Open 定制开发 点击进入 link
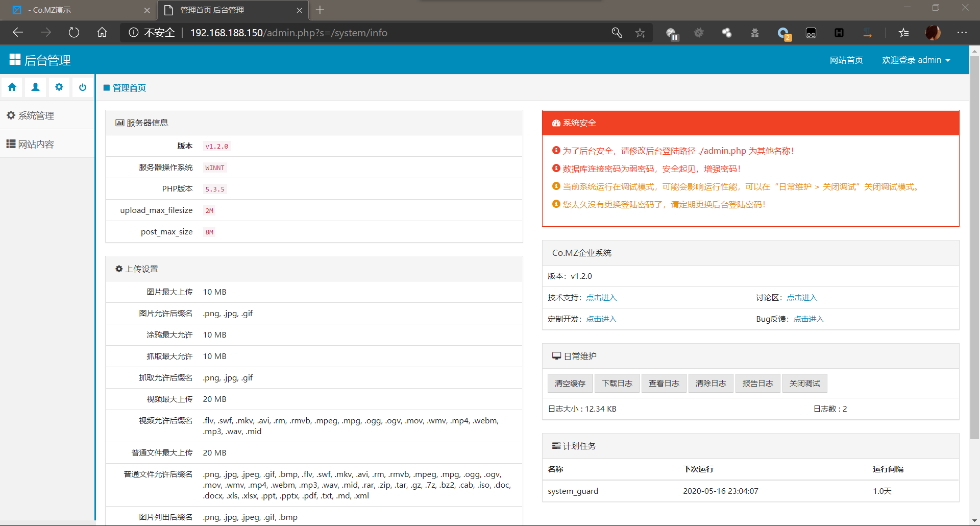Image resolution: width=980 pixels, height=526 pixels. tap(601, 319)
